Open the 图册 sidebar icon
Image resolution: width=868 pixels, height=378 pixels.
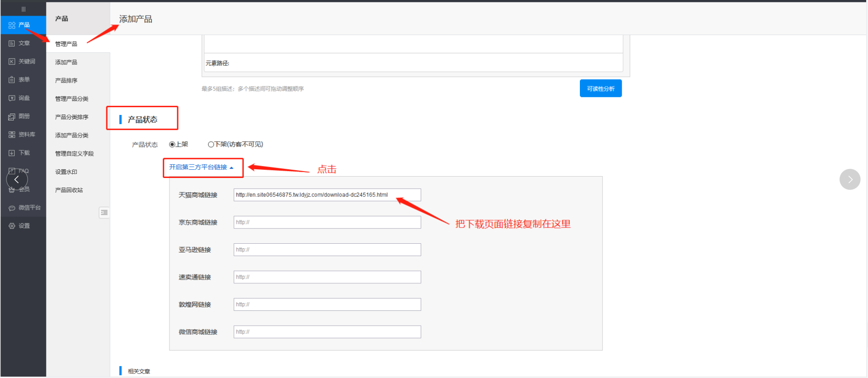point(12,117)
